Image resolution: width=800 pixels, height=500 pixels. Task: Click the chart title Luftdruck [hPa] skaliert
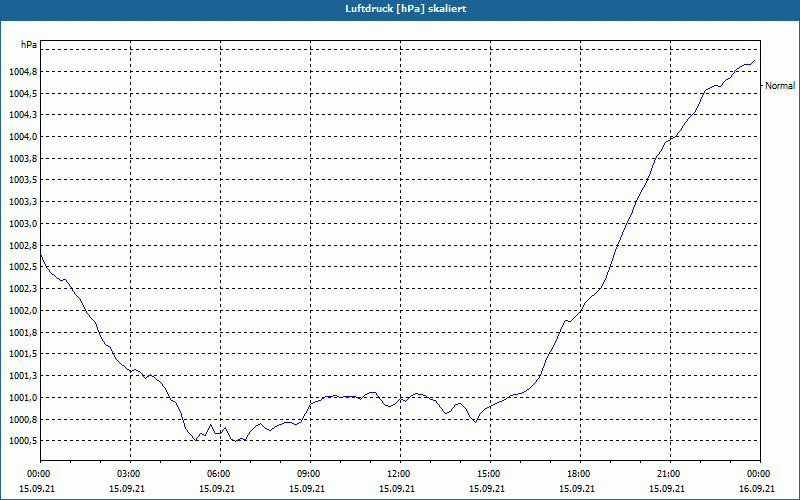pyautogui.click(x=406, y=9)
